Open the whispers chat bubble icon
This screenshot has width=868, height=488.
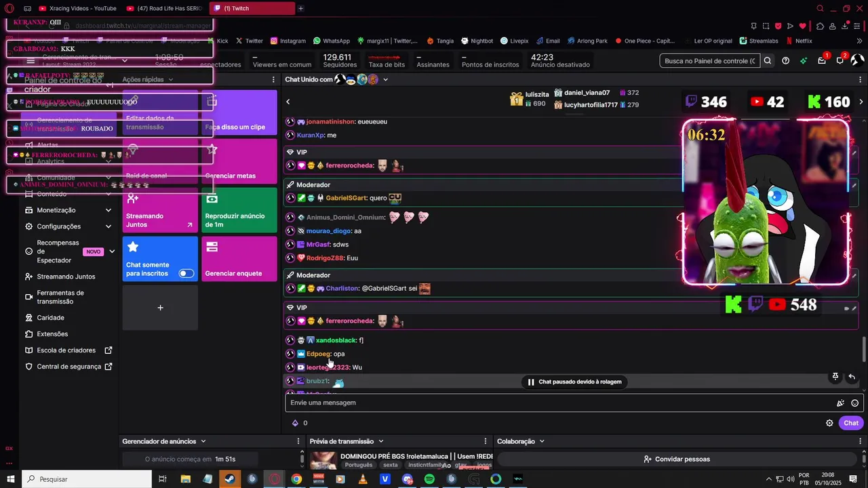click(x=840, y=61)
